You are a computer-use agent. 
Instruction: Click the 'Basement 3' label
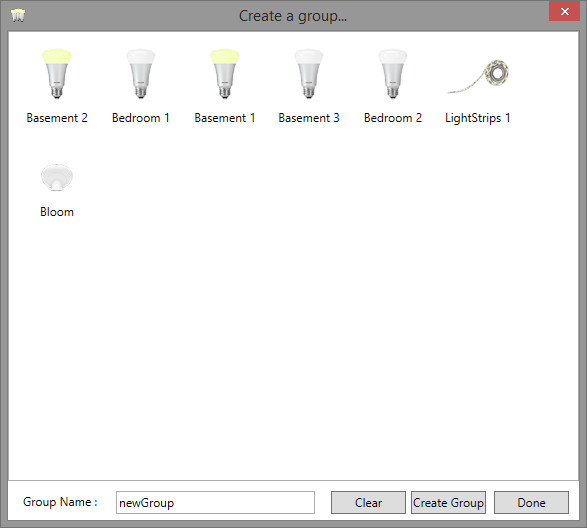(309, 118)
